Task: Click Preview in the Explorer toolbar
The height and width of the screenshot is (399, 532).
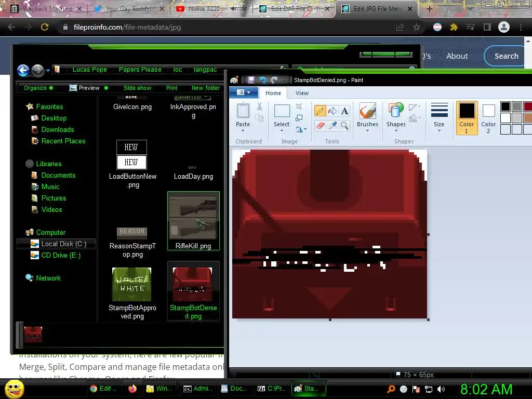Action: coord(88,88)
